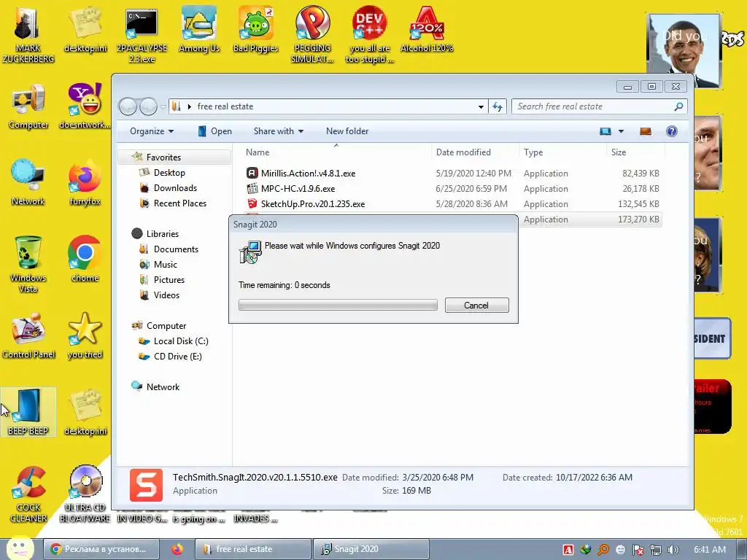Toggle the preview pane icon in Explorer
The height and width of the screenshot is (560, 747).
(x=646, y=131)
